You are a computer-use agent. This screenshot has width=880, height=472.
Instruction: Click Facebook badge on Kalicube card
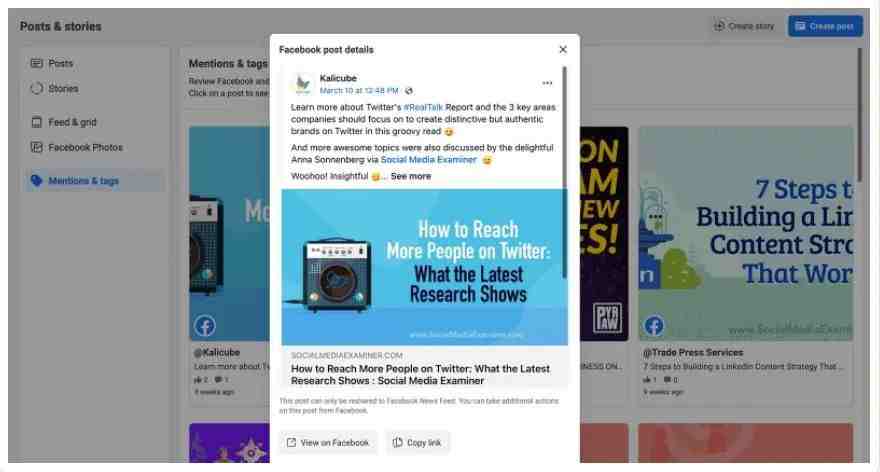tap(205, 326)
